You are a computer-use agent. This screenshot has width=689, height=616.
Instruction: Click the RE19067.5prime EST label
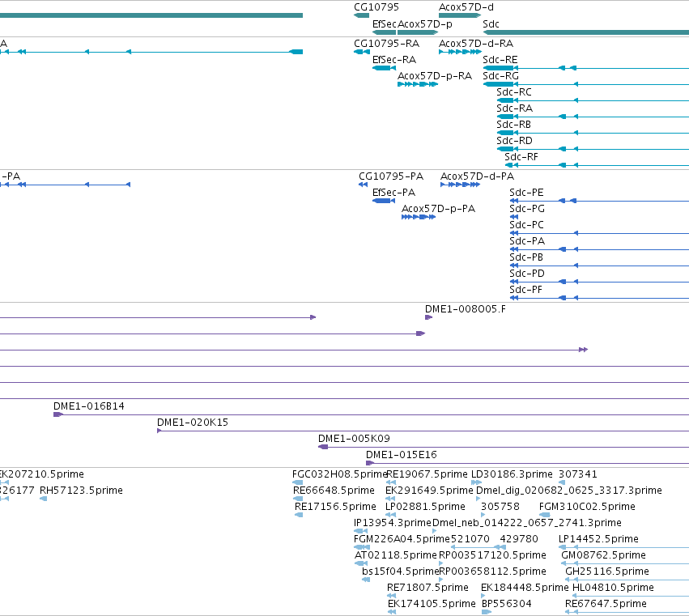pos(427,474)
